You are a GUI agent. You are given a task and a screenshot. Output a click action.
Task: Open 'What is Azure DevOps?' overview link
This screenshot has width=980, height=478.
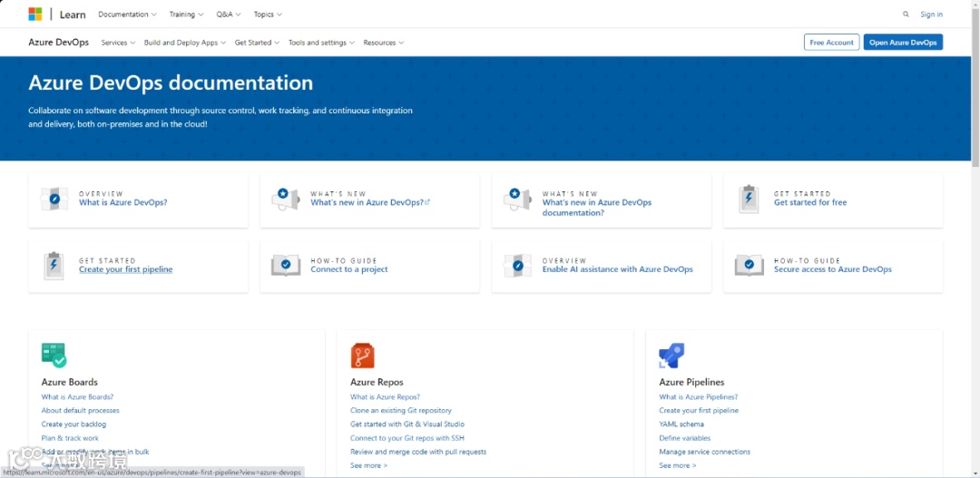123,202
